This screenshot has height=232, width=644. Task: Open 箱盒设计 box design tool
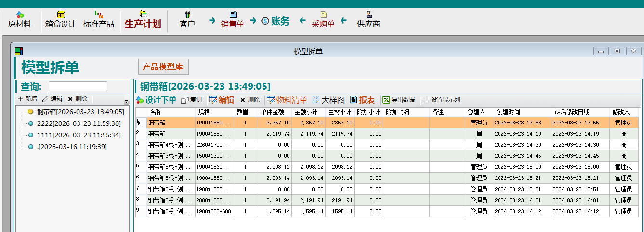pos(61,20)
